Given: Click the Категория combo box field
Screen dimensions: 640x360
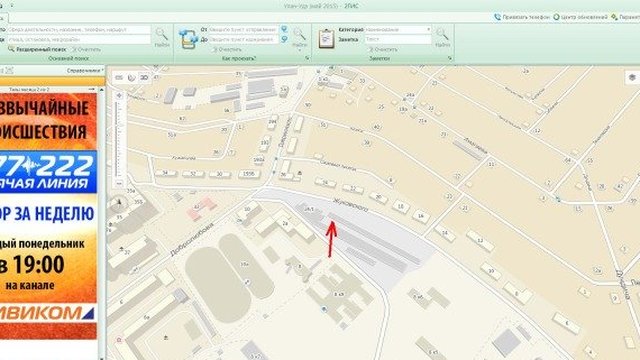Looking at the screenshot, I should point(397,29).
